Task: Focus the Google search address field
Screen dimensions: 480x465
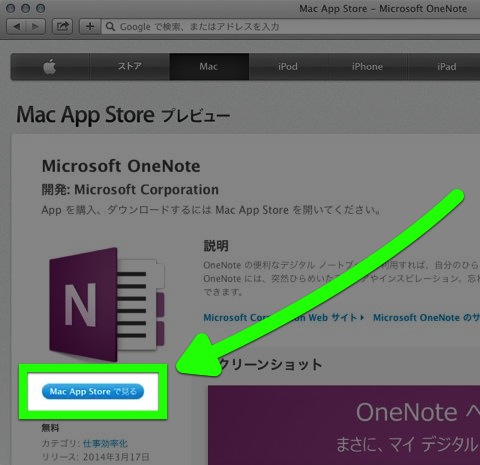Action: click(x=290, y=26)
